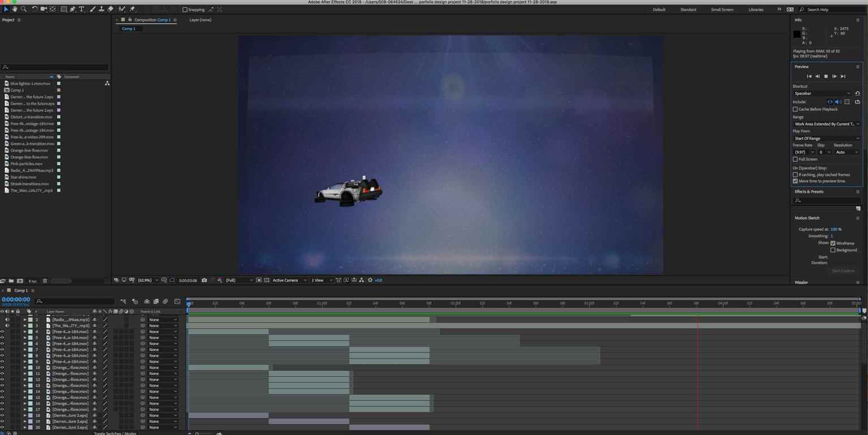Click the take snapshot camera icon

pos(204,280)
